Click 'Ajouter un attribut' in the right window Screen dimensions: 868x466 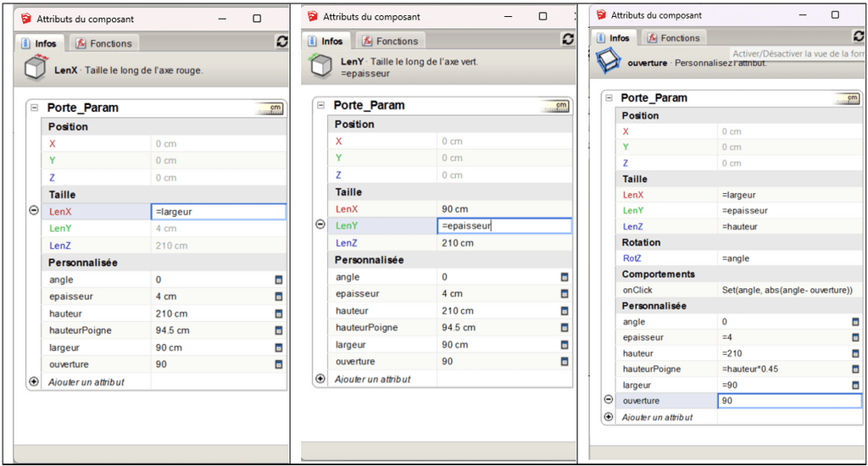coord(657,418)
